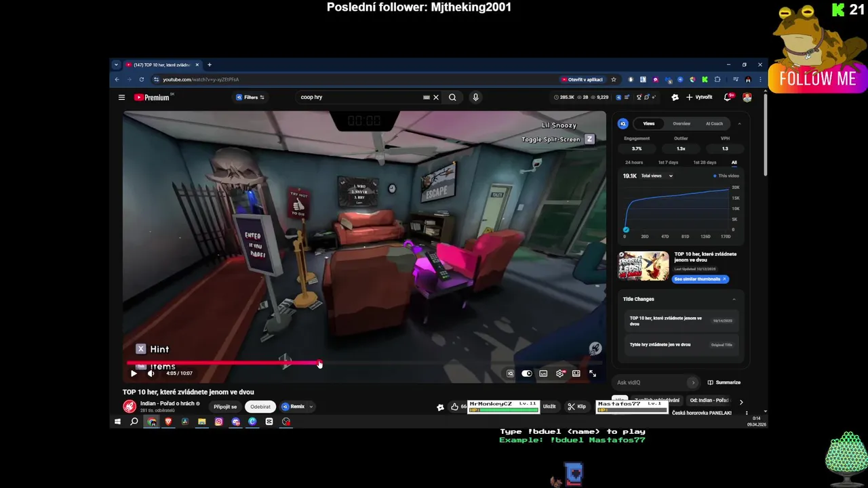Open the tab search dropdown arrow
Screen dimensions: 868x488
coord(116,65)
